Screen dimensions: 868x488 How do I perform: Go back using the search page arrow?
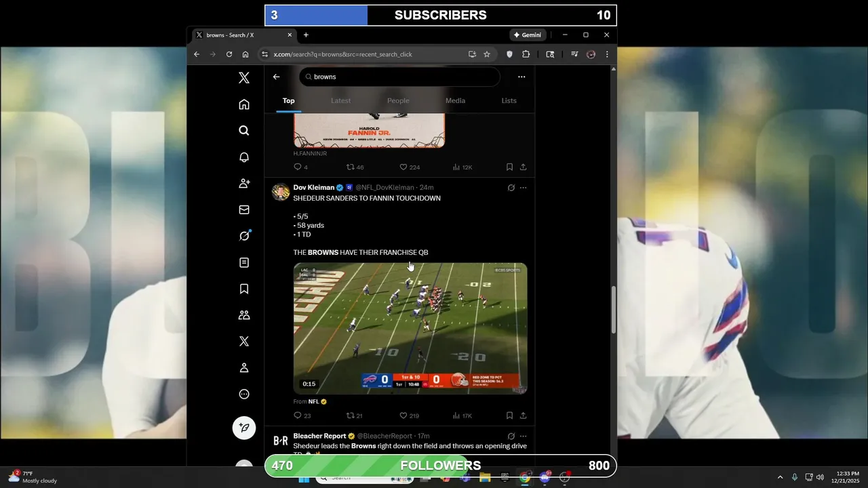tap(276, 77)
